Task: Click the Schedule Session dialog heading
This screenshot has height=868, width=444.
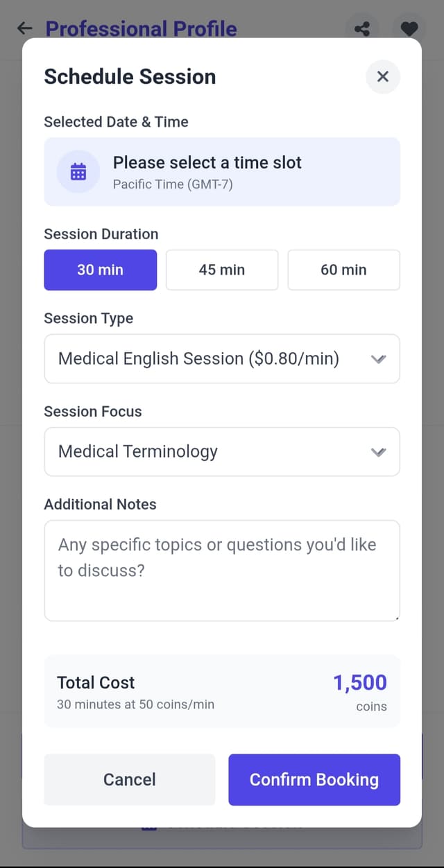Action: tap(130, 76)
